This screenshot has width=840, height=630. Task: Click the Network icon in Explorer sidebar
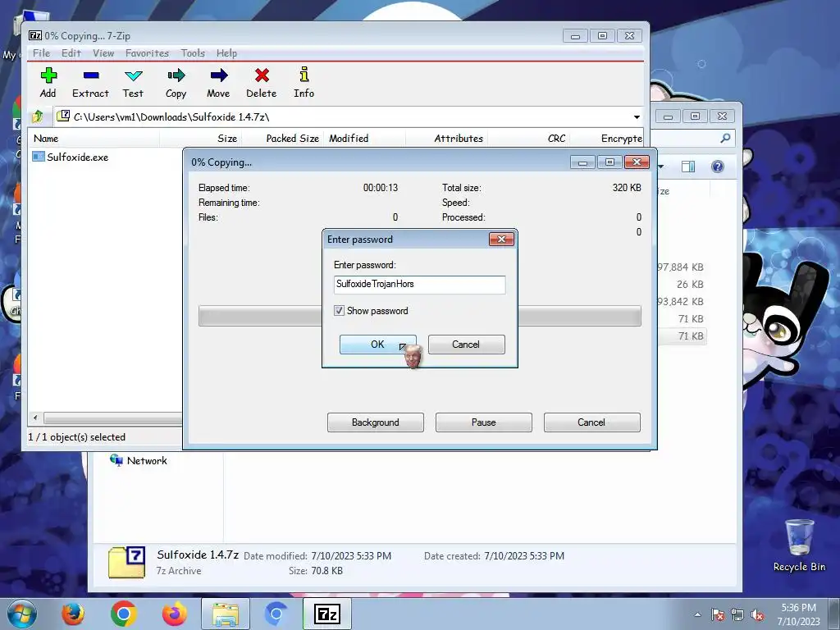[116, 459]
